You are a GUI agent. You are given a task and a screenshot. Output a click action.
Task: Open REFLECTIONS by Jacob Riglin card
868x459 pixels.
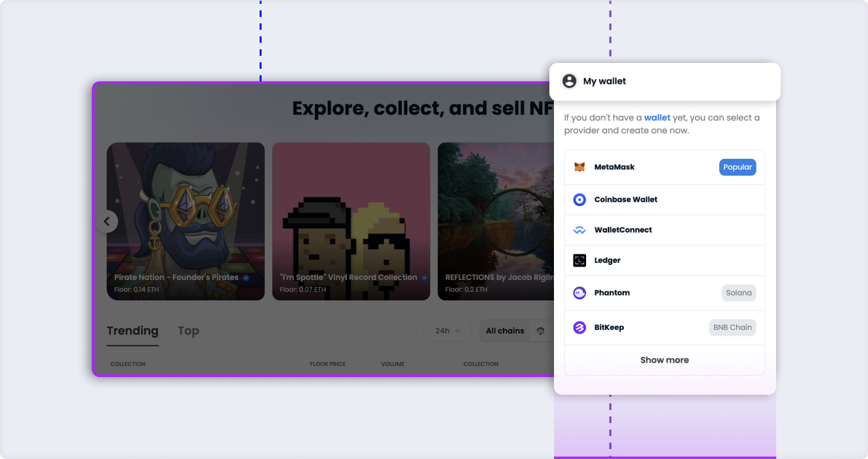tap(496, 222)
